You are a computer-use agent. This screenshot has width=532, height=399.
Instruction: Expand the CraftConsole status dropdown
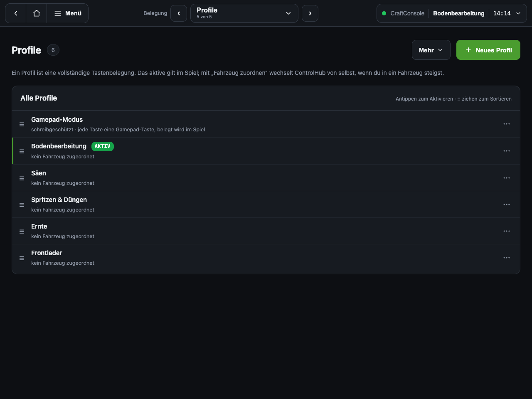tap(518, 13)
